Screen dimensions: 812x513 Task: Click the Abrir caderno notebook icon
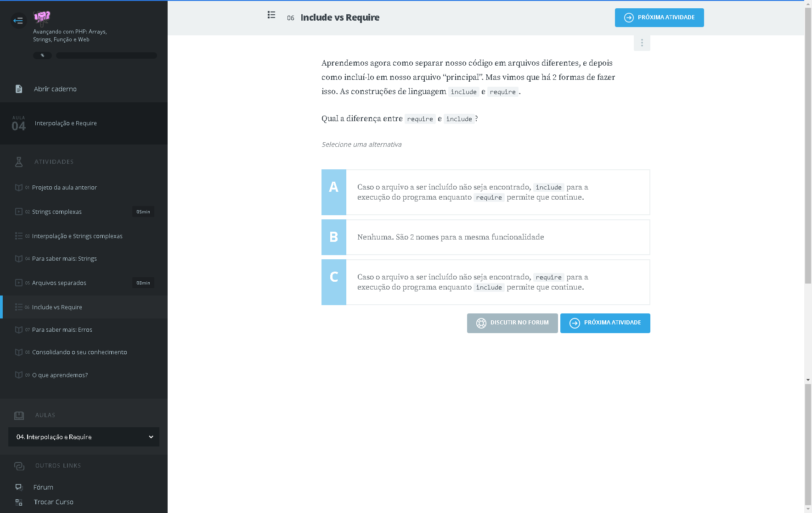click(19, 89)
